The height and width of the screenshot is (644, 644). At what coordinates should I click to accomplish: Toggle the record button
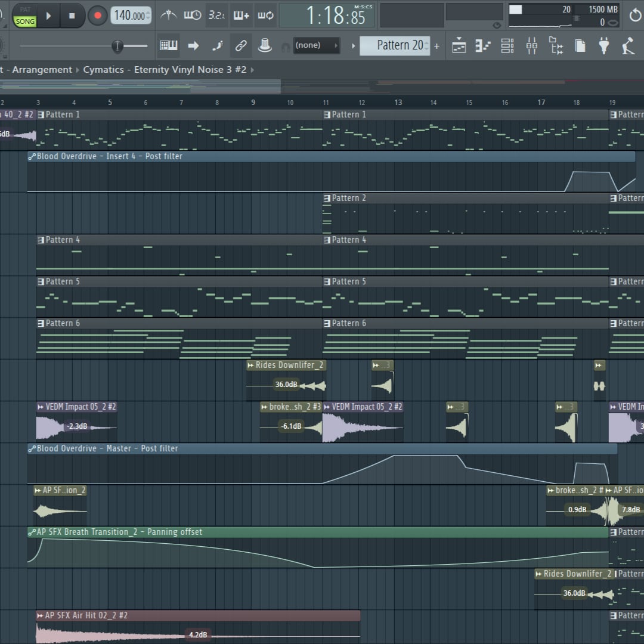[98, 16]
